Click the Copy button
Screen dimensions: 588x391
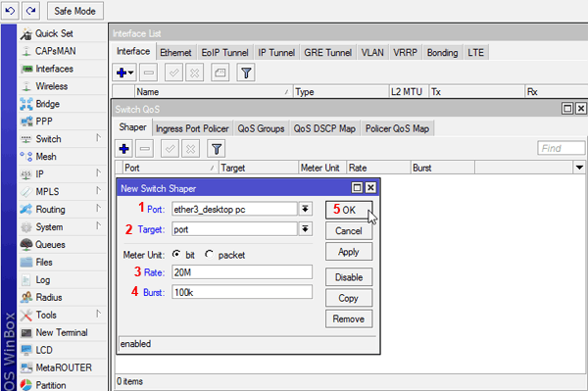point(349,298)
